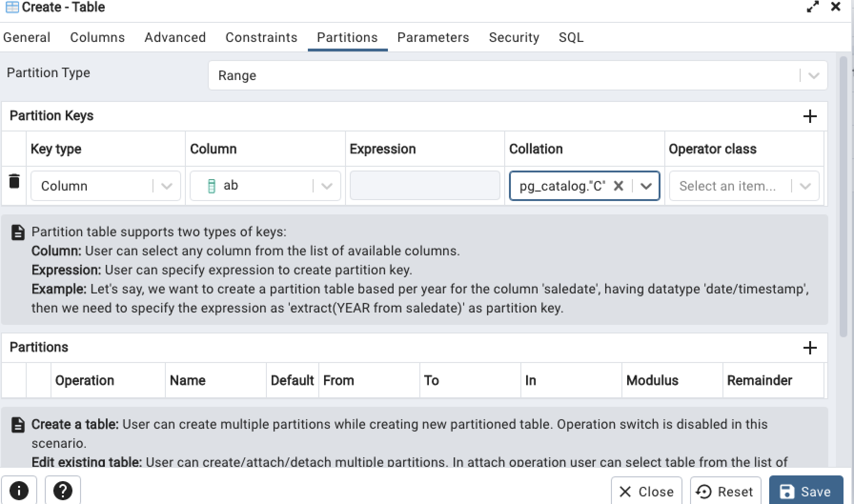The height and width of the screenshot is (504, 854).
Task: Click the note icon beside Create a table text
Action: pyautogui.click(x=18, y=425)
